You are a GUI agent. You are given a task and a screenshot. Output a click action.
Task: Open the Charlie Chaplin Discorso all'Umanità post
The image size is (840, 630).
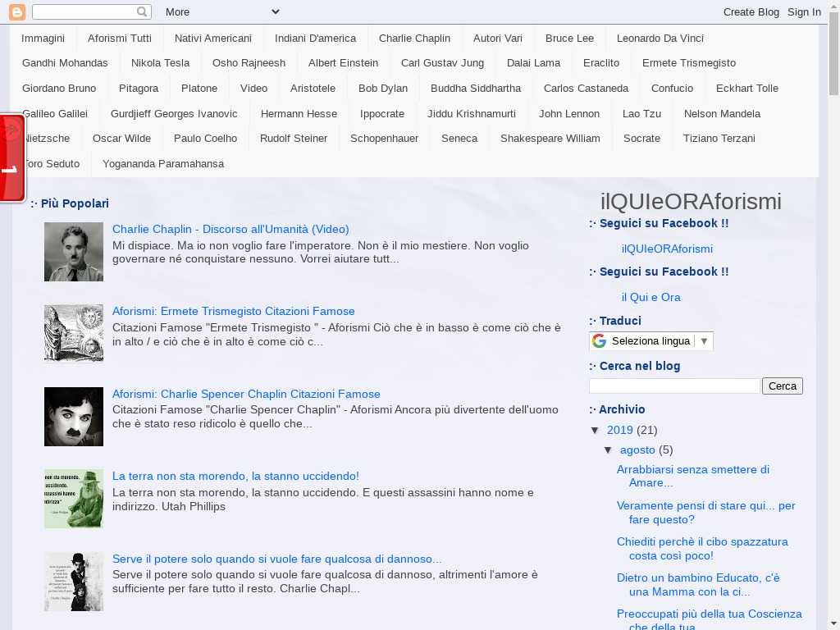pos(231,230)
